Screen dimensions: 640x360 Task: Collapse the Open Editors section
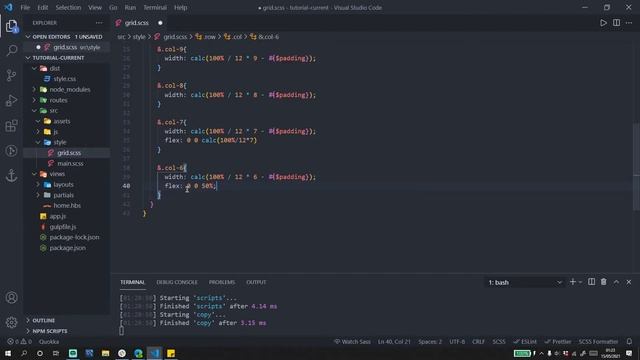point(67,37)
